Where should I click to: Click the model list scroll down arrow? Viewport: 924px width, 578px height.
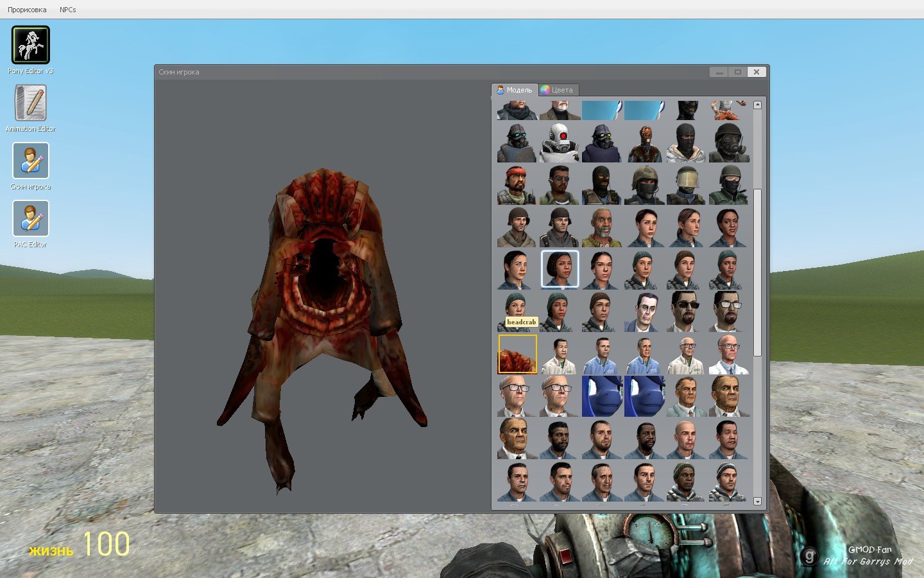pyautogui.click(x=757, y=501)
